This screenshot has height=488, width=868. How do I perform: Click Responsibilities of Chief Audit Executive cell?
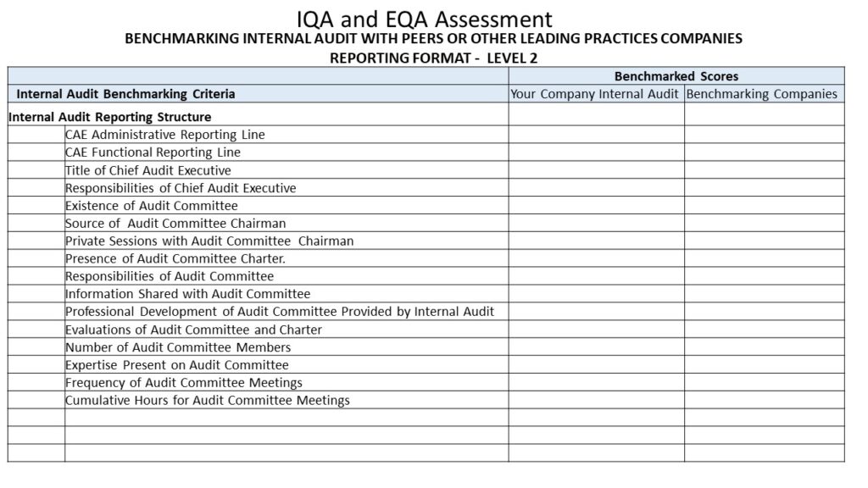(x=181, y=188)
